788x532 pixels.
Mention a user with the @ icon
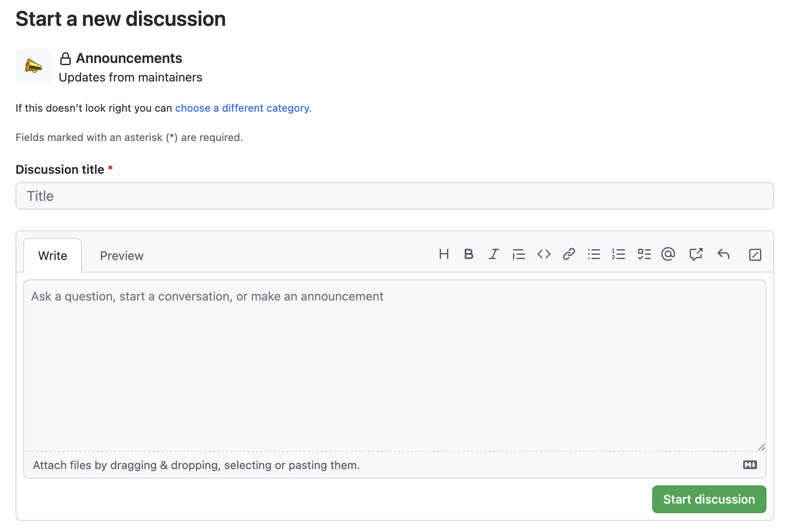tap(668, 254)
